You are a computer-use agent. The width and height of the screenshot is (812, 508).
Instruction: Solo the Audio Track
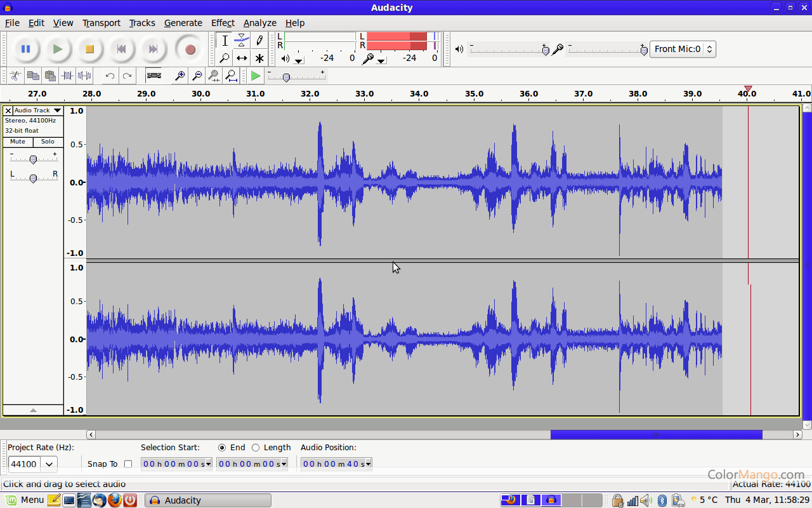pyautogui.click(x=48, y=142)
